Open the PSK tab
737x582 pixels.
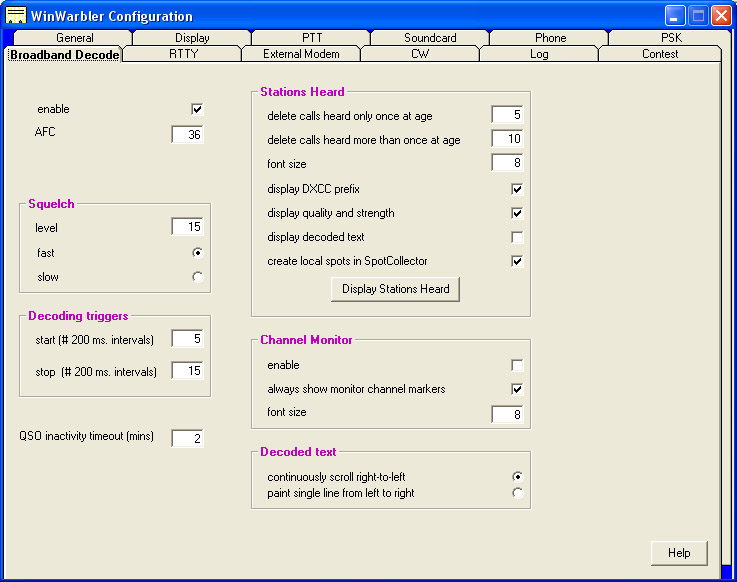(671, 38)
